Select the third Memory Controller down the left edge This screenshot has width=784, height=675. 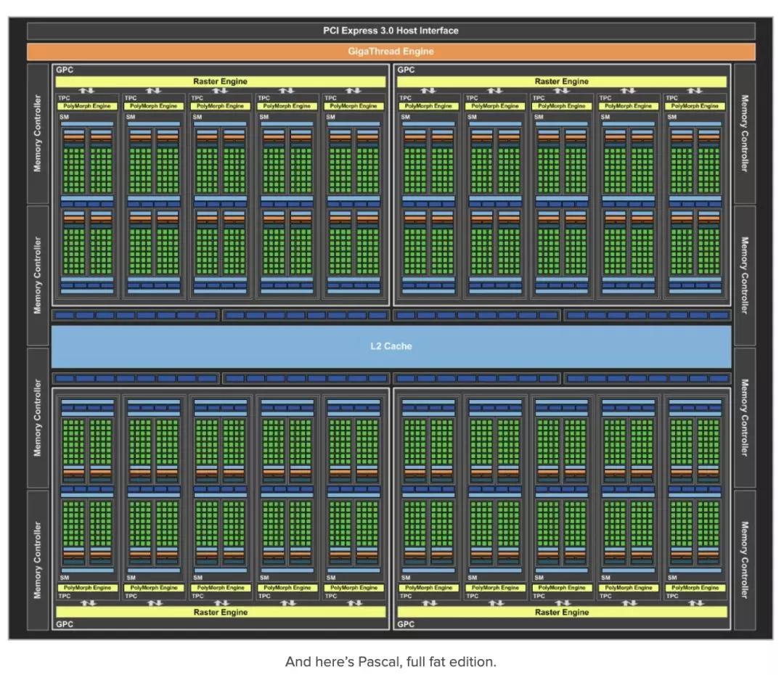pos(38,417)
